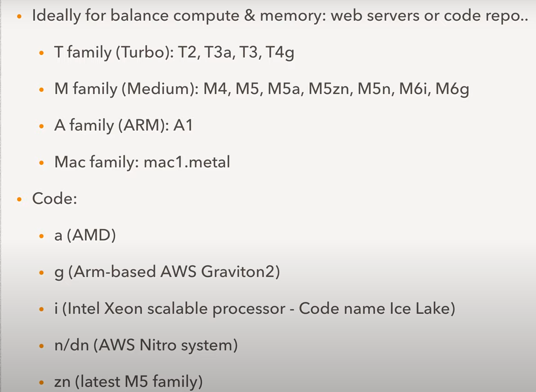Click the 'n/dn (AWS Nitro system)' item

click(x=146, y=346)
